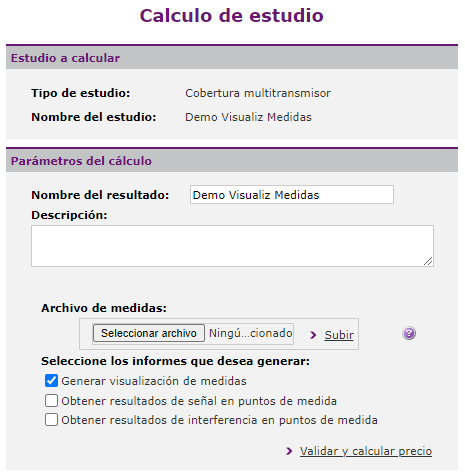Select the Parámetros del cálculo section header
This screenshot has width=465, height=476.
click(x=232, y=161)
